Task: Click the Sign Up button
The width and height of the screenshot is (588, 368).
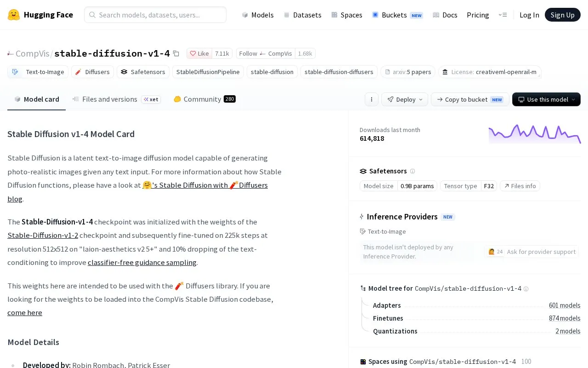Action: click(563, 15)
